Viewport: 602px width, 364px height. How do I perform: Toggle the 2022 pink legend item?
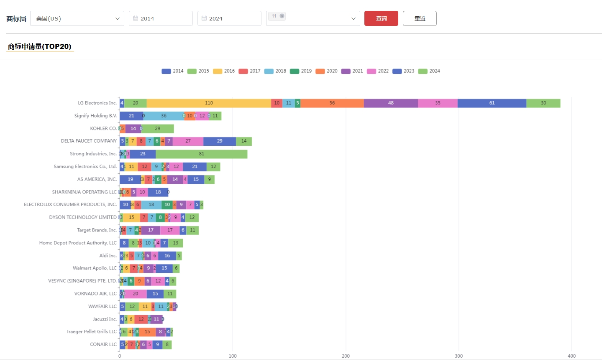pos(377,71)
